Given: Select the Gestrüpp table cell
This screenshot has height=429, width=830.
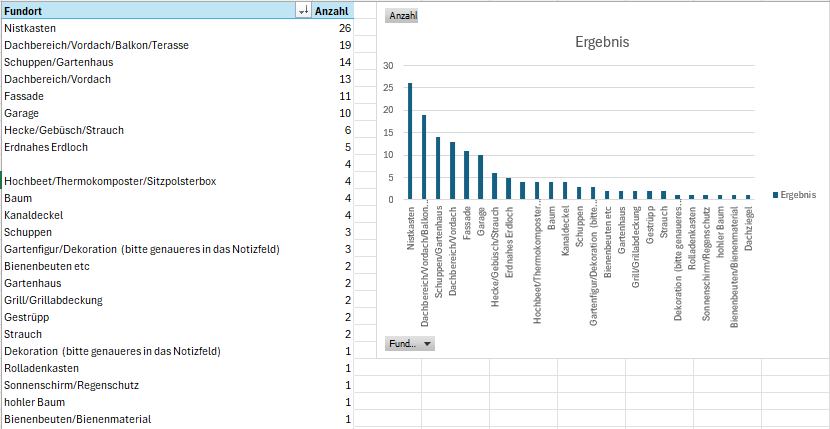Looking at the screenshot, I should 157,317.
